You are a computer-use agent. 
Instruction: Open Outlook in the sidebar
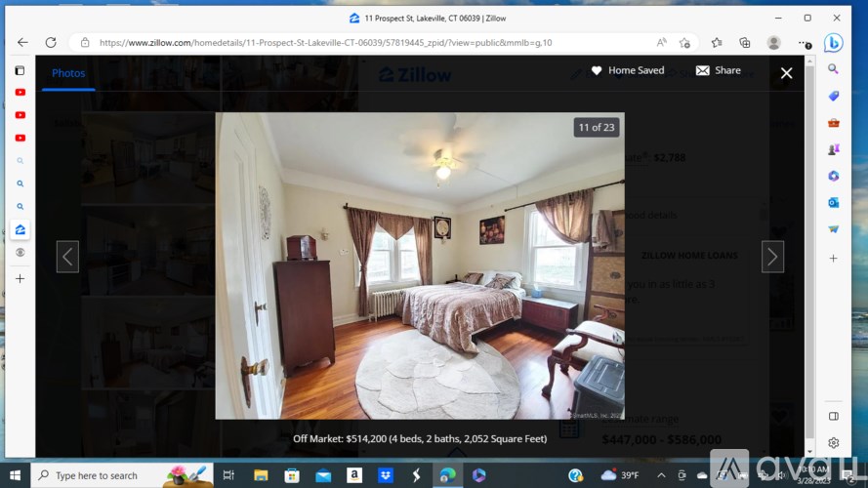point(833,202)
